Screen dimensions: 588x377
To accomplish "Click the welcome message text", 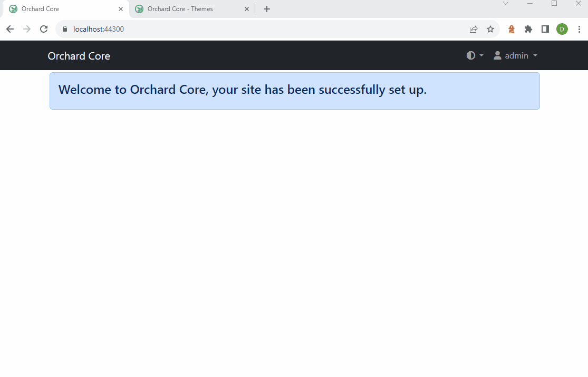I will (x=242, y=90).
